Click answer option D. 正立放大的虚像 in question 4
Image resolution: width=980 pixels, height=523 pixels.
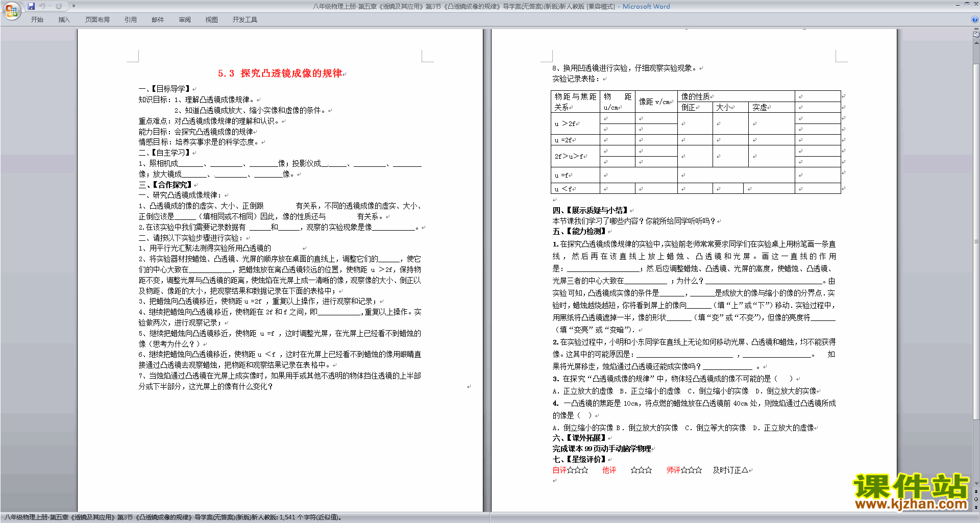tap(783, 428)
